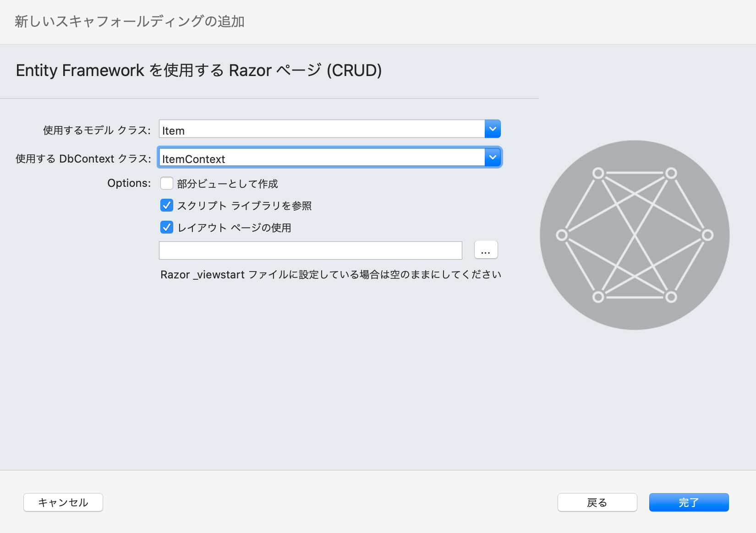Open the model class dropdown arrow

(493, 129)
